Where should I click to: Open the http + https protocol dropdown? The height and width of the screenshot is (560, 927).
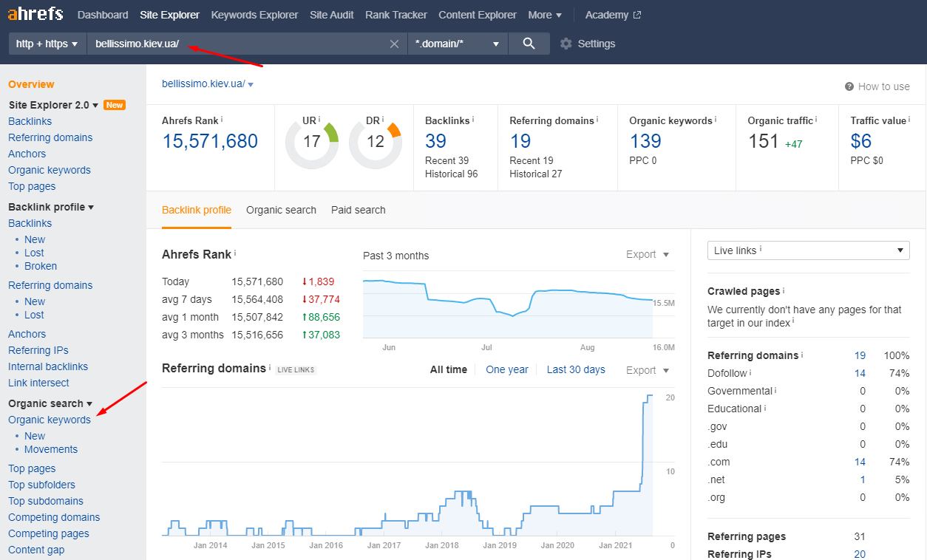(x=47, y=44)
